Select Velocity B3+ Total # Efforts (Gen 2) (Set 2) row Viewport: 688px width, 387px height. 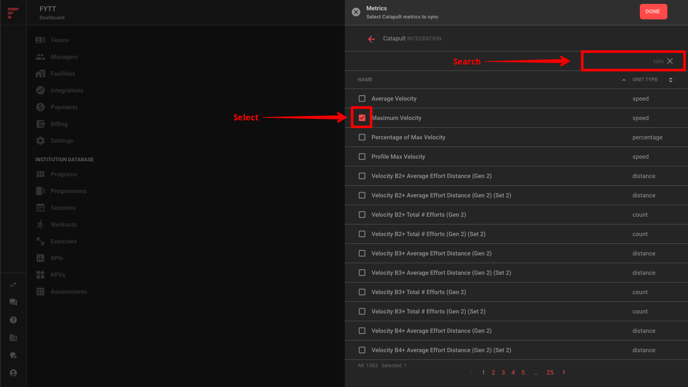[516, 312]
